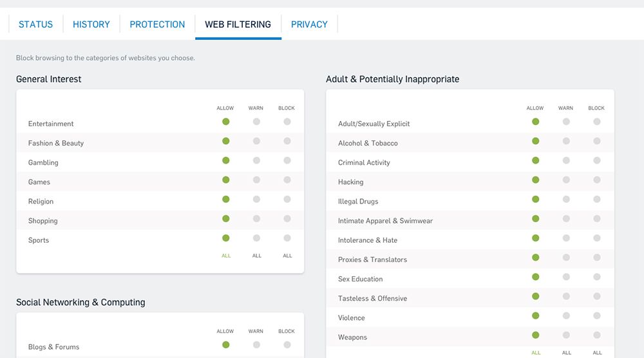Go to the Protection tab

tap(157, 24)
